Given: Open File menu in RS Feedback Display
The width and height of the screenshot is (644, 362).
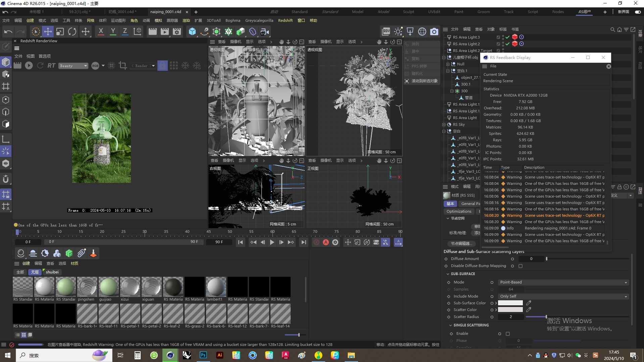Looking at the screenshot, I should (x=493, y=66).
